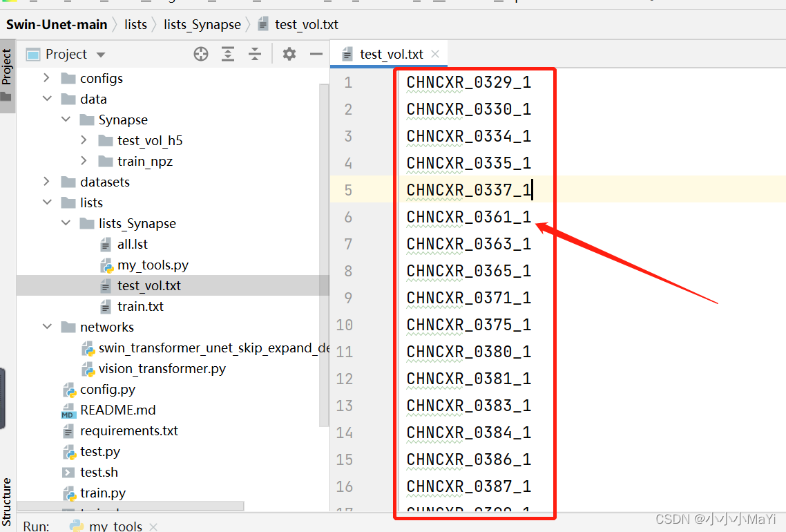The height and width of the screenshot is (532, 786).
Task: Click the text file icon of requirements.txt
Action: click(x=68, y=430)
